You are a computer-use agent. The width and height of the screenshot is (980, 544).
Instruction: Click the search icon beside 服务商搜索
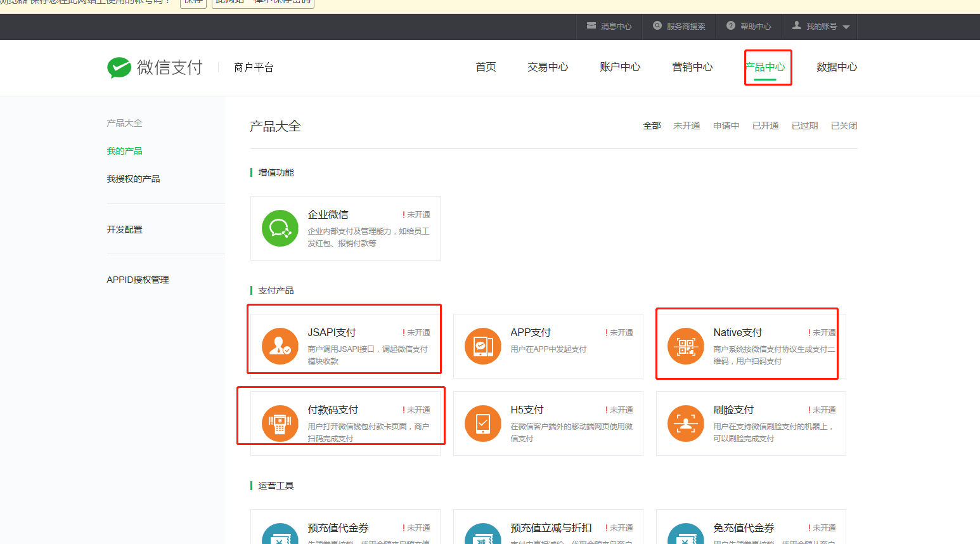pos(657,26)
